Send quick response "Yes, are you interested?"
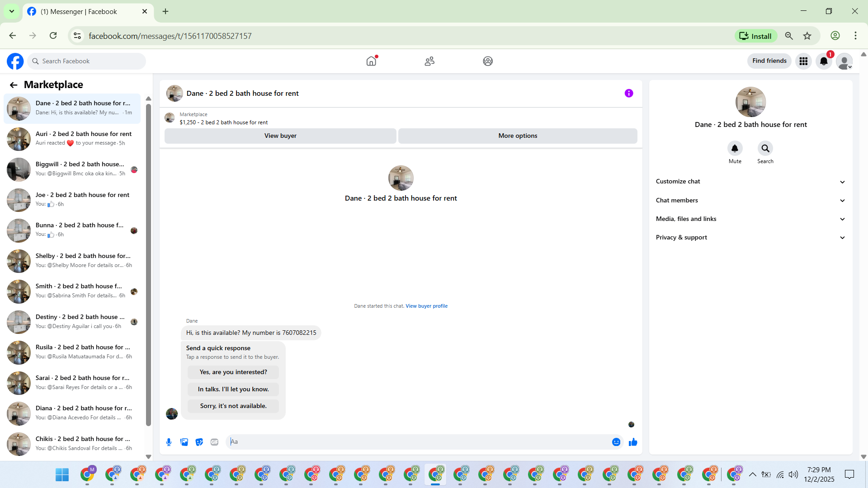 233,372
